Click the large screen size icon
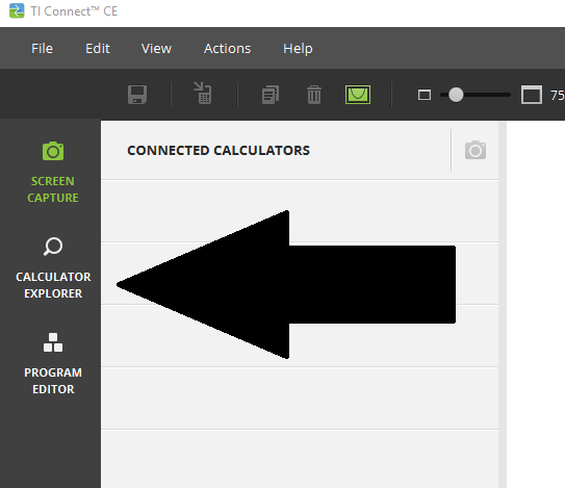The height and width of the screenshot is (488, 565). 531,95
